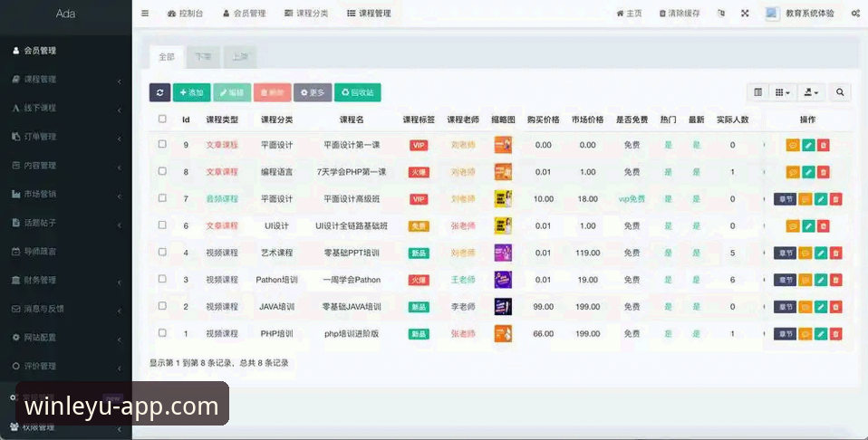
Task: Open thumbnail image of 零基础PPT培训 row
Action: (503, 253)
